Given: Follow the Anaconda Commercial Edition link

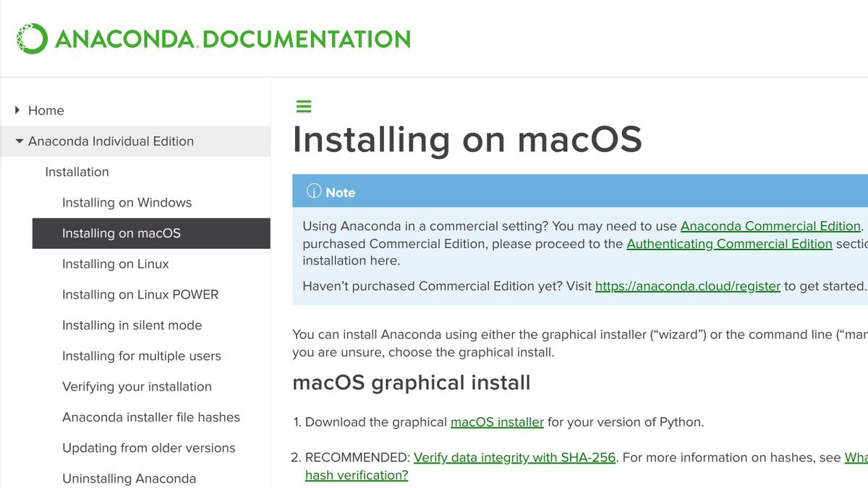Looking at the screenshot, I should (x=770, y=226).
